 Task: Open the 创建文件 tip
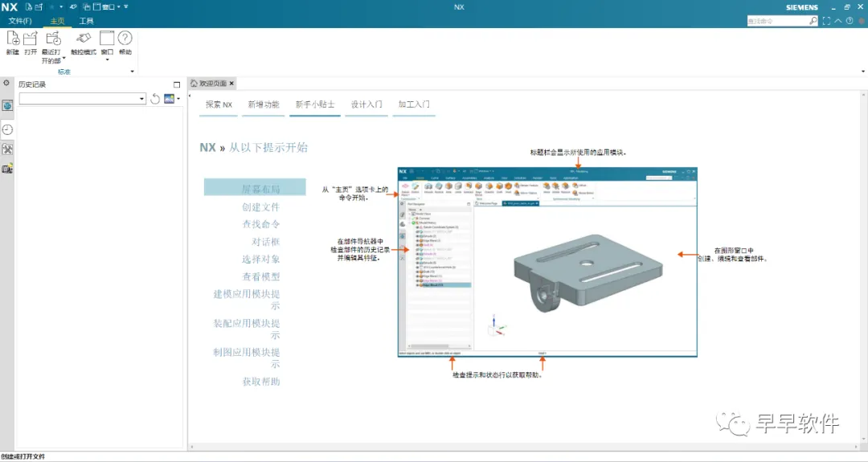[x=260, y=207]
